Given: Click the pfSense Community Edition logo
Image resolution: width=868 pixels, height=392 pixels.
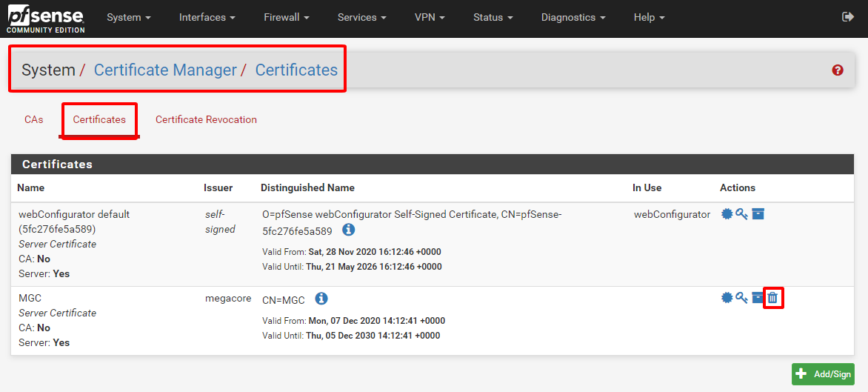Looking at the screenshot, I should click(x=46, y=20).
